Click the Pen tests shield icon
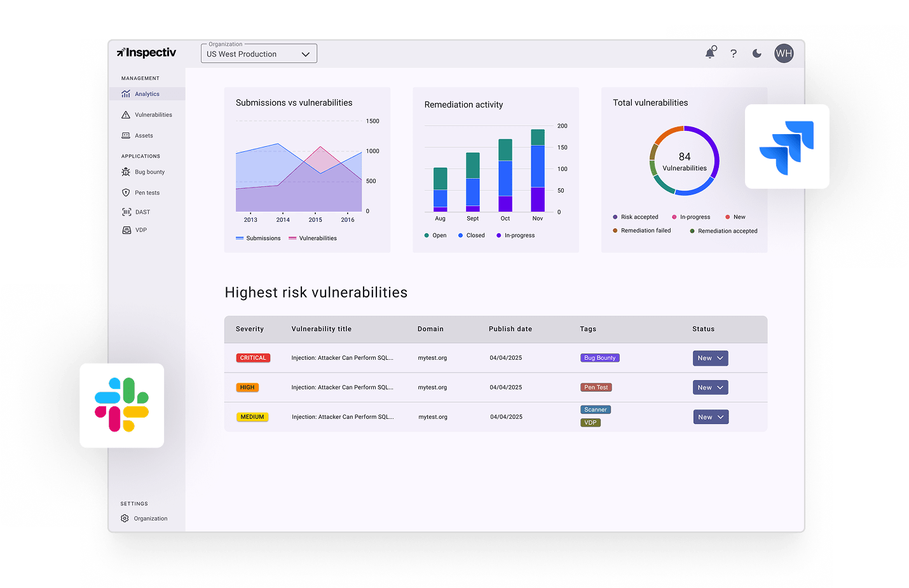The height and width of the screenshot is (588, 909). [126, 193]
